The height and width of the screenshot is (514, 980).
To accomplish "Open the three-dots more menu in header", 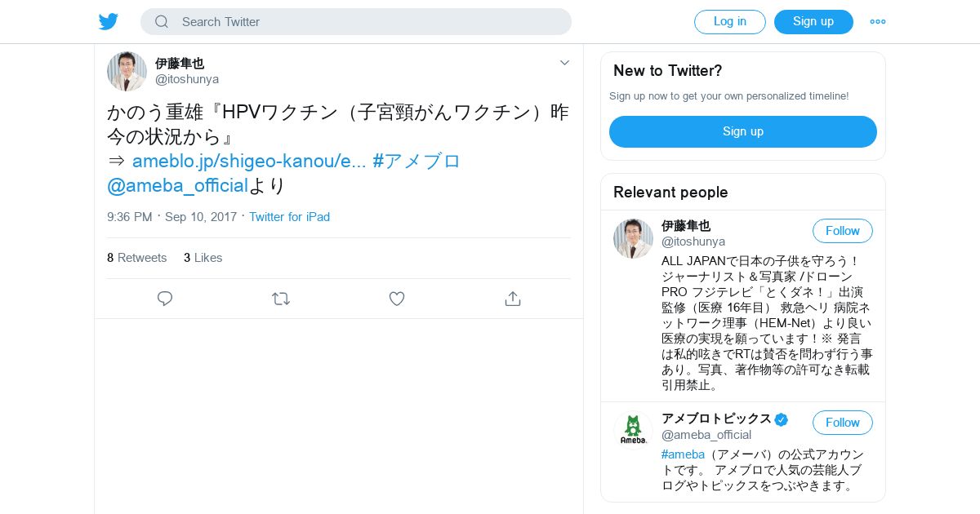I will (x=878, y=22).
